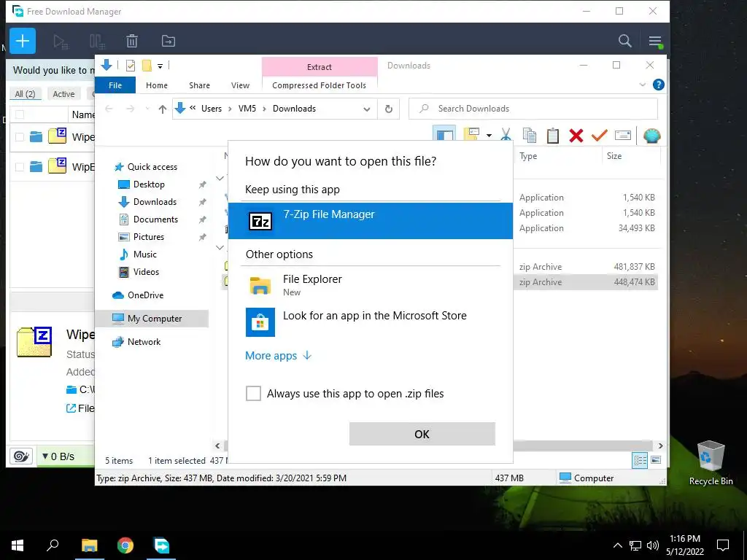Image resolution: width=747 pixels, height=560 pixels.
Task: Open the View ribbon tab
Action: click(240, 85)
